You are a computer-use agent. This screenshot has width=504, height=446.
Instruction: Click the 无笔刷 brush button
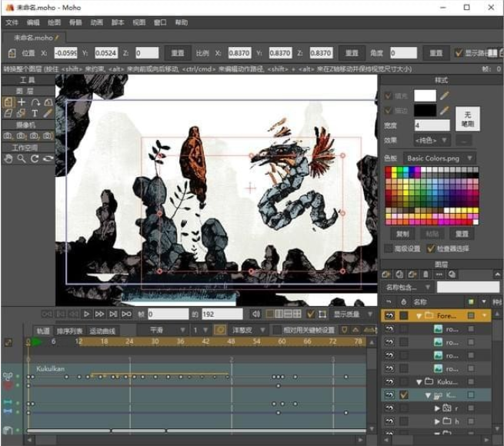coord(466,118)
